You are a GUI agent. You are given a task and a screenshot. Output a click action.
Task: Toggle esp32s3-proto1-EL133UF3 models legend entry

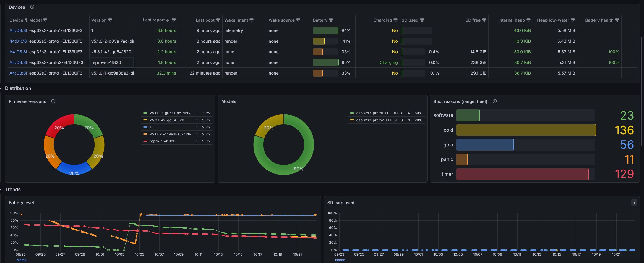point(379,113)
